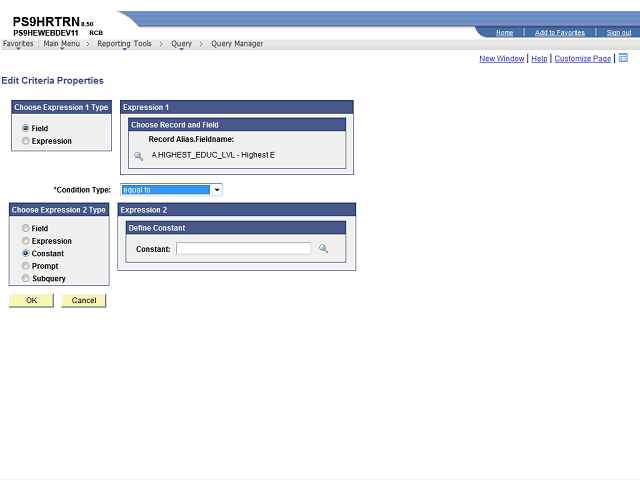The height and width of the screenshot is (480, 640).
Task: Open the Reporting Tools breadcrumb menu
Action: [124, 44]
